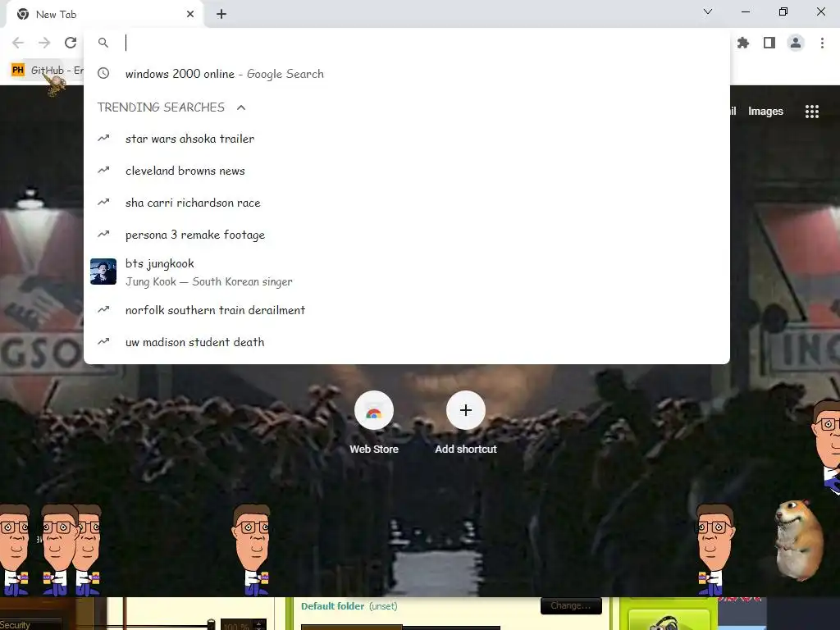This screenshot has height=630, width=840.
Task: Open the tab search dropdown arrow
Action: tap(708, 11)
